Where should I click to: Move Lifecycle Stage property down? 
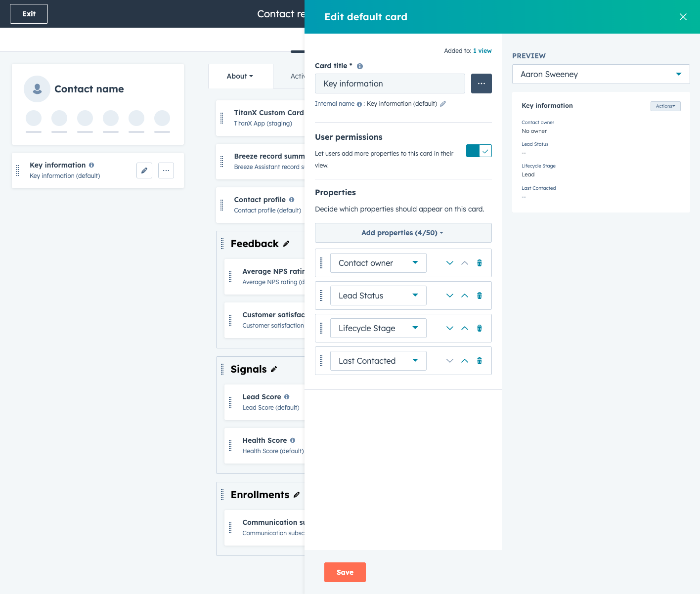point(450,328)
